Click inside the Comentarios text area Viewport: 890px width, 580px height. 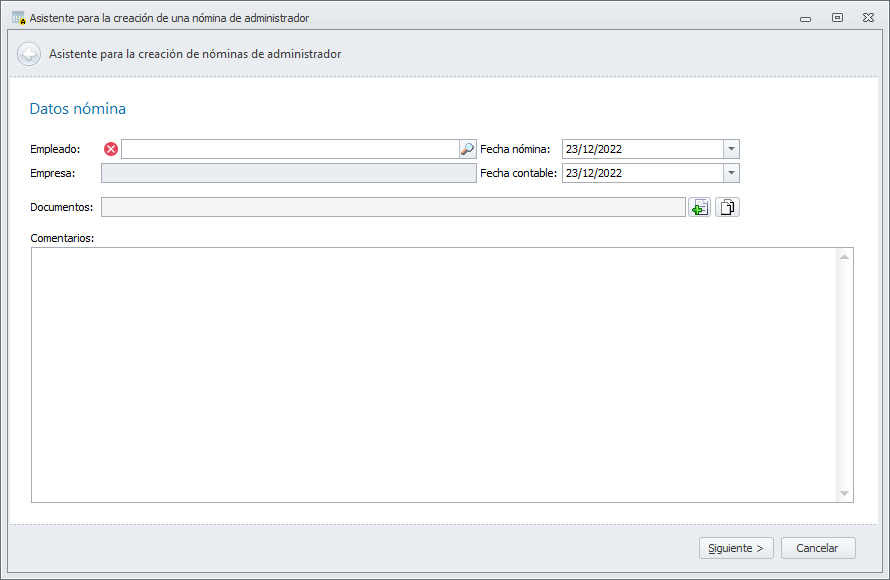[x=434, y=375]
